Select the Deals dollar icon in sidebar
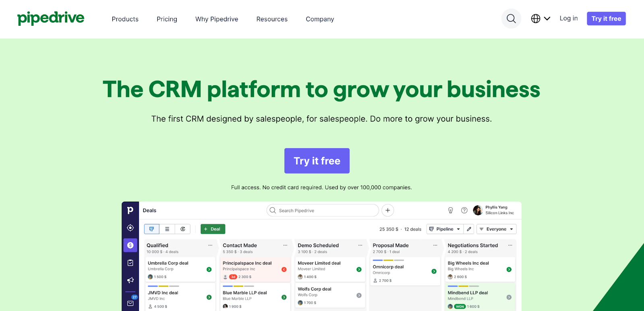Screen dimensions: 644x311 click(x=130, y=245)
